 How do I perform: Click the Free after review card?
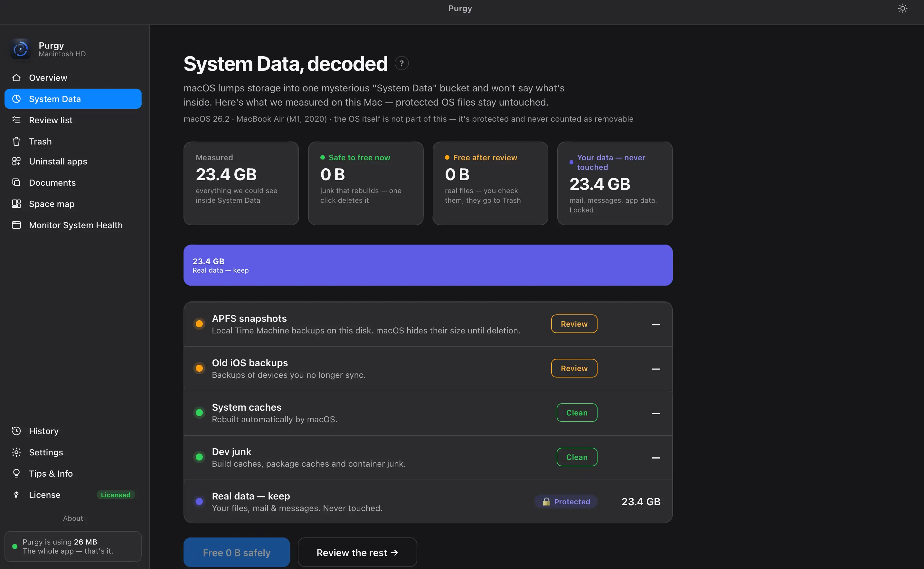pyautogui.click(x=490, y=183)
